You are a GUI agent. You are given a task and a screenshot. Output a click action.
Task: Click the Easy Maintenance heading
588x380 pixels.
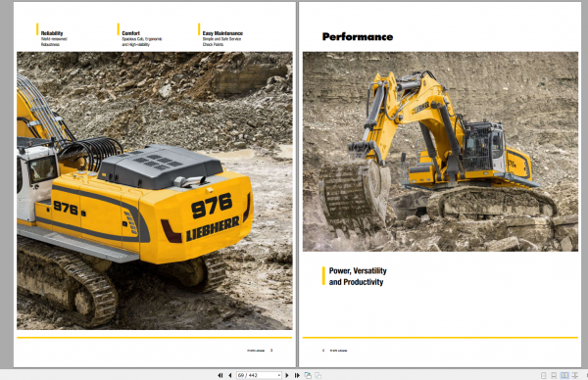222,33
